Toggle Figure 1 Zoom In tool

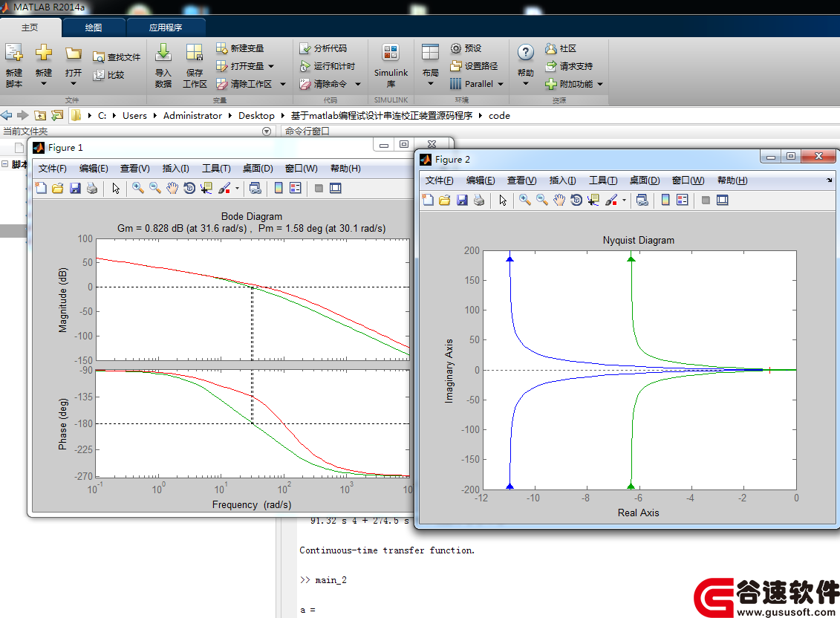(137, 188)
